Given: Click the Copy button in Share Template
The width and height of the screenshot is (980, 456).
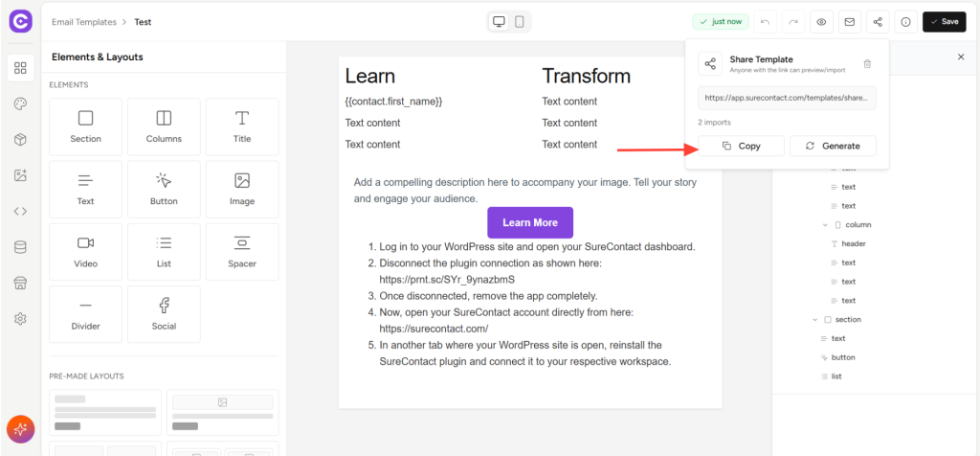Looking at the screenshot, I should click(741, 146).
